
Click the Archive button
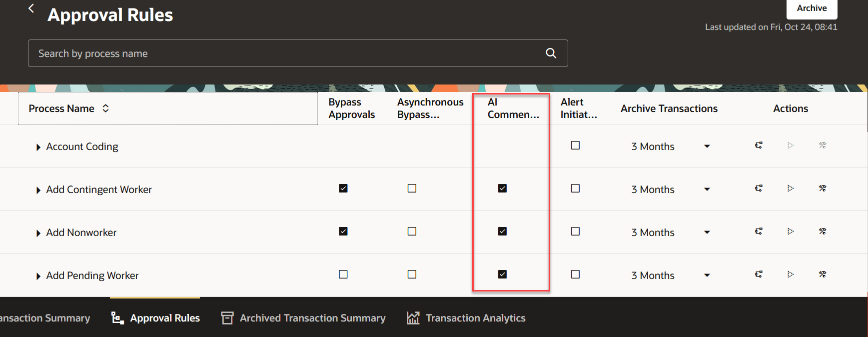pyautogui.click(x=812, y=8)
